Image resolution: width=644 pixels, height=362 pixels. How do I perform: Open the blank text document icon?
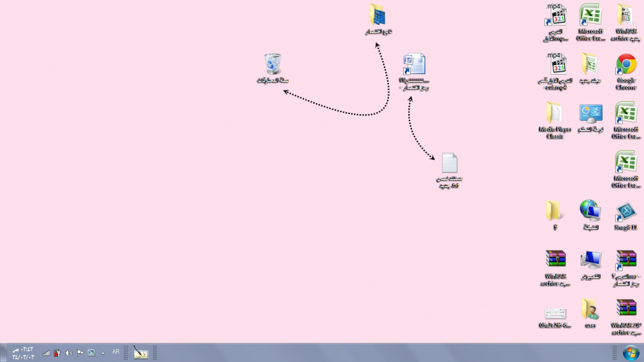tap(450, 164)
